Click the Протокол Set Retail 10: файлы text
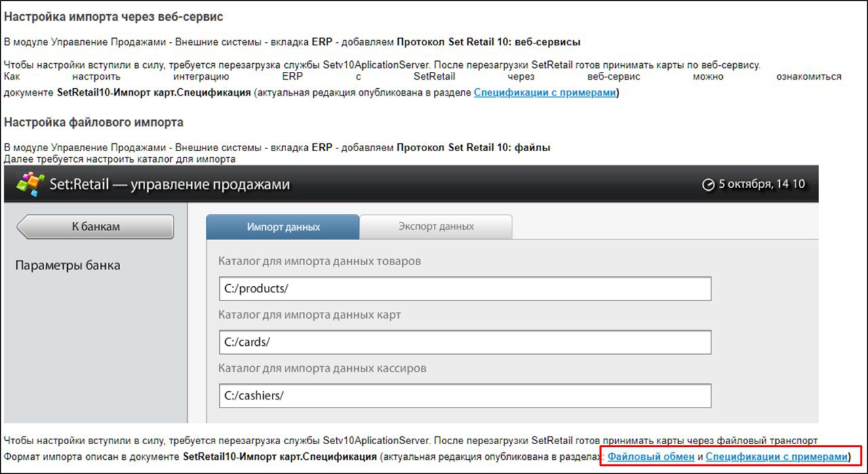Screen dimensions: 868x474 [x=473, y=147]
